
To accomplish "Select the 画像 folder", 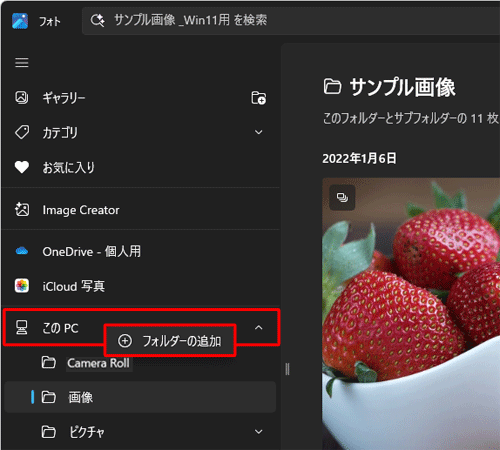I will coord(140,397).
